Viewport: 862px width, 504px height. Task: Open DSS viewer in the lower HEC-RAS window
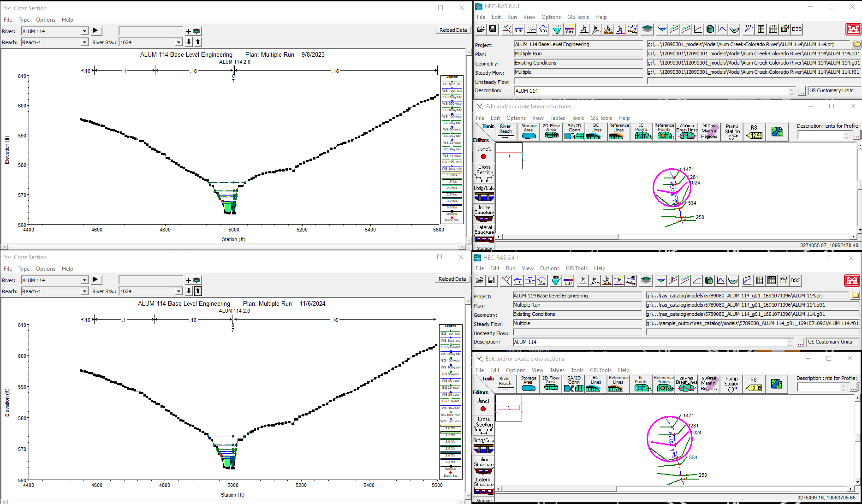796,280
